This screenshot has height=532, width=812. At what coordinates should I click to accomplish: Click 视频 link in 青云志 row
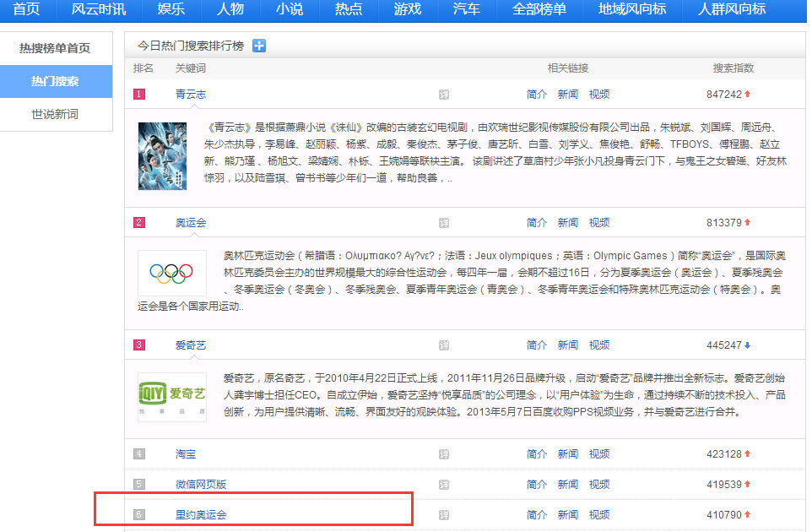599,95
